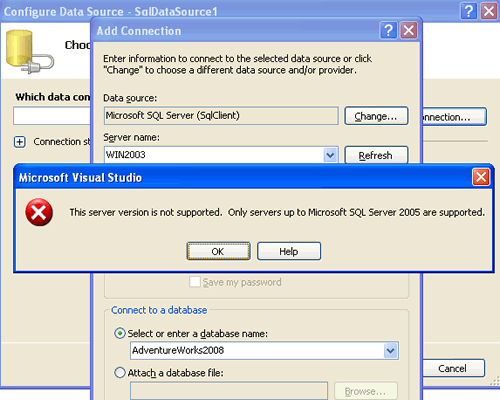The height and width of the screenshot is (400, 500).
Task: Click the error message text about SQL Server 2005
Action: 277,212
